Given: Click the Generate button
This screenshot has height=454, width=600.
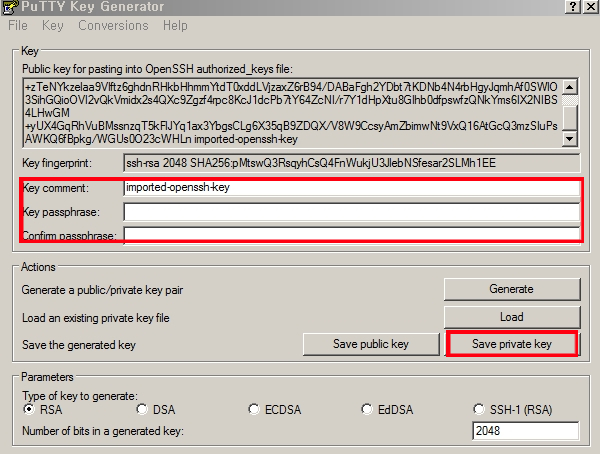Looking at the screenshot, I should (x=512, y=289).
